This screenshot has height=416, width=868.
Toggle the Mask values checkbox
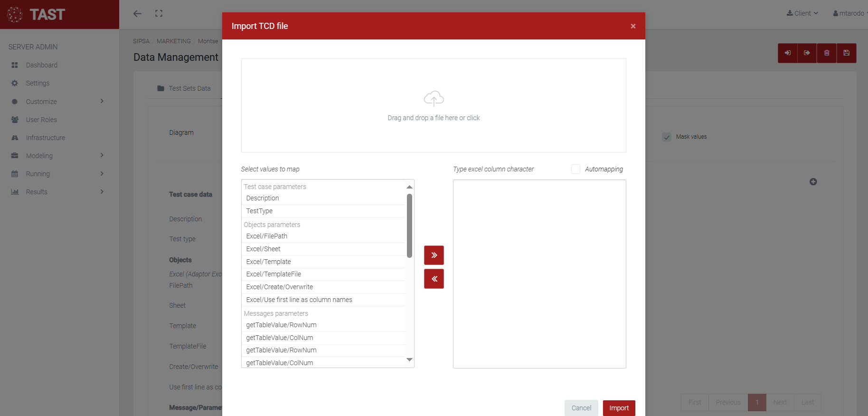tap(667, 137)
